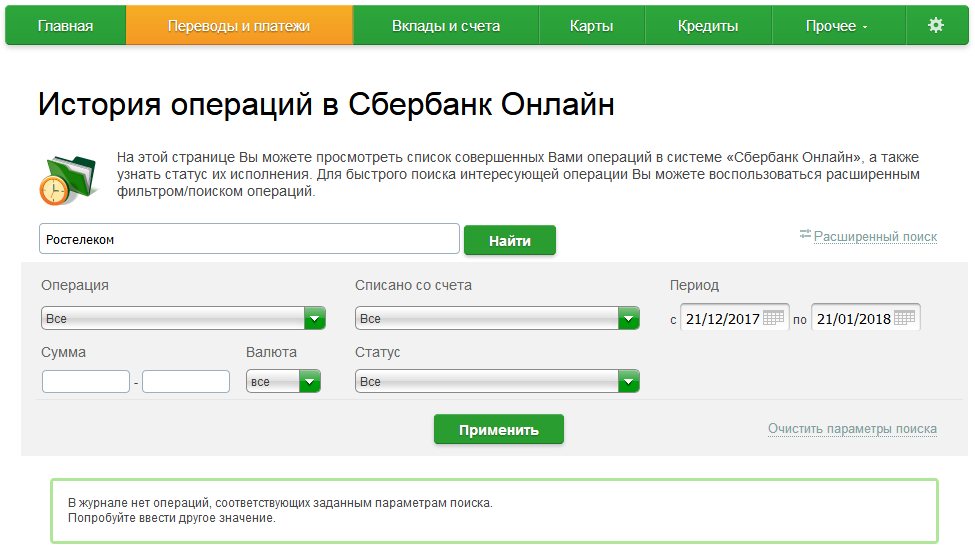Click the Применить button
Image resolution: width=975 pixels, height=550 pixels.
click(x=498, y=430)
